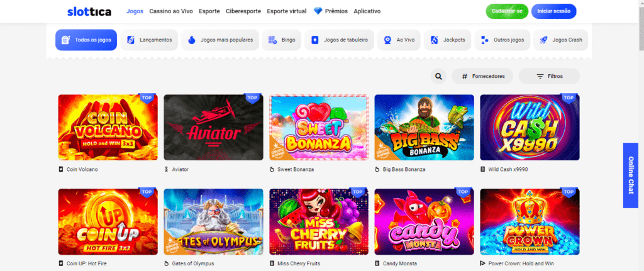Click Iniciar sessão button
Screen dimensions: 644x271
553,11
